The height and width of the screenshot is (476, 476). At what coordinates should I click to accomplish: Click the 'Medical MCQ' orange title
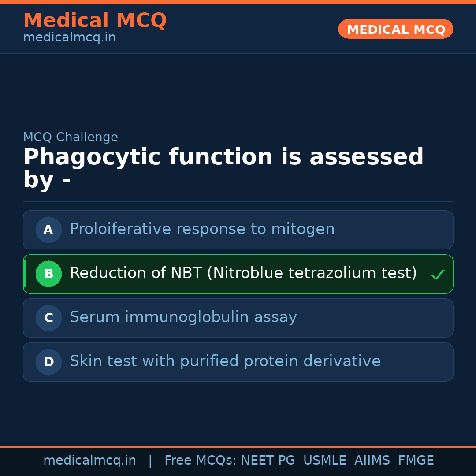[95, 21]
